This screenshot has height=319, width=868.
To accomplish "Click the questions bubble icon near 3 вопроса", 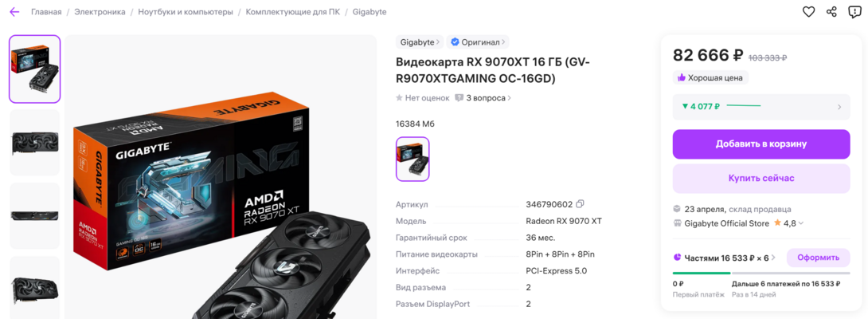I will click(459, 97).
